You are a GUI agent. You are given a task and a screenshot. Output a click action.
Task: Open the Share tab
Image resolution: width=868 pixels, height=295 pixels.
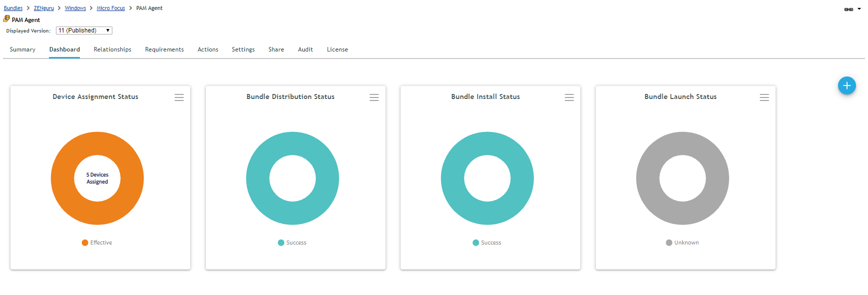pyautogui.click(x=276, y=49)
